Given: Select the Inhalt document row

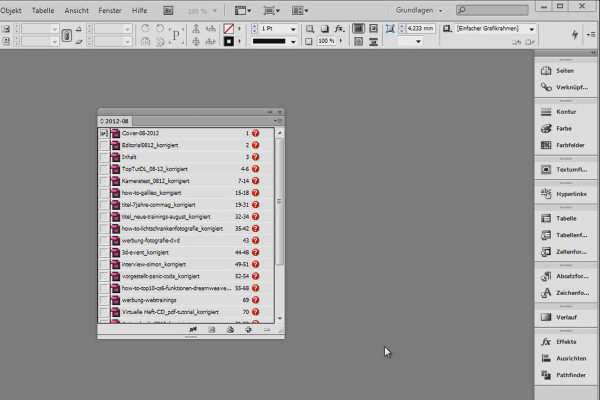Looking at the screenshot, I should (186, 157).
